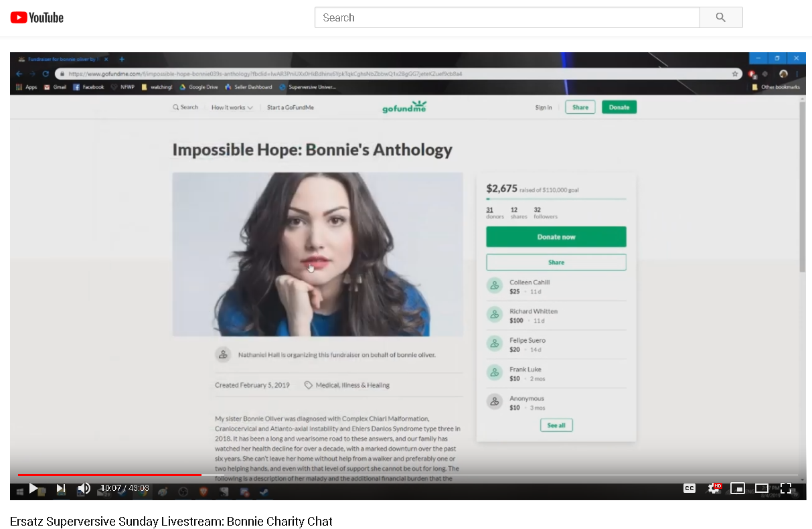
Task: Click the See all donors button
Action: click(x=556, y=425)
